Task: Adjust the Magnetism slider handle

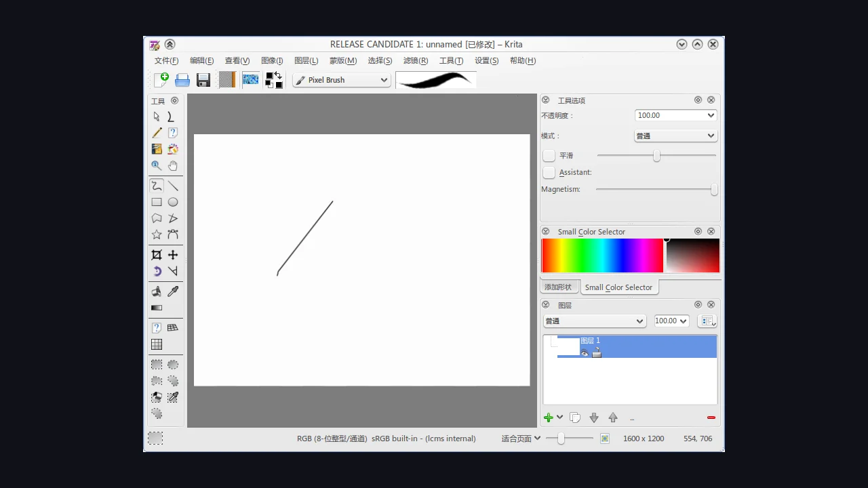Action: coord(714,190)
